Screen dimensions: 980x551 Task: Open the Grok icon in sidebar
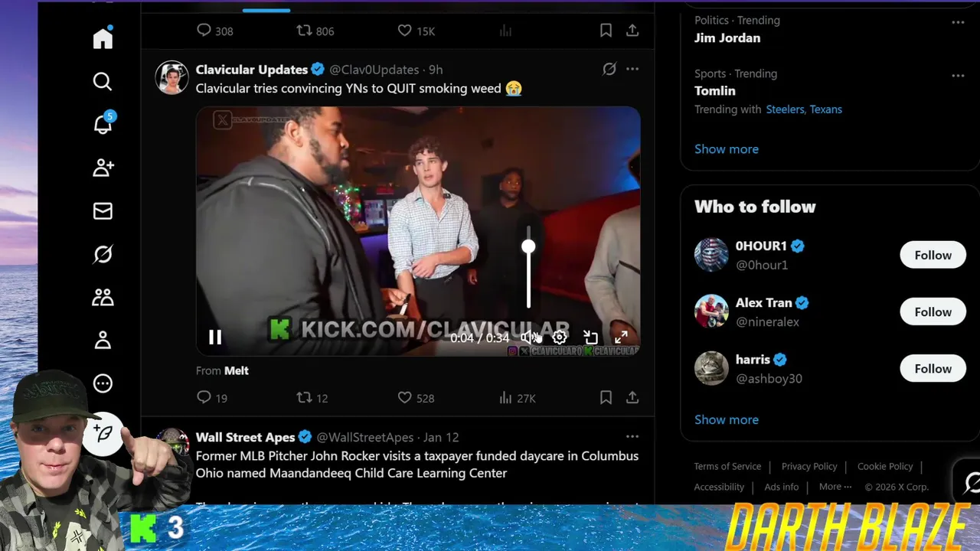pos(103,254)
